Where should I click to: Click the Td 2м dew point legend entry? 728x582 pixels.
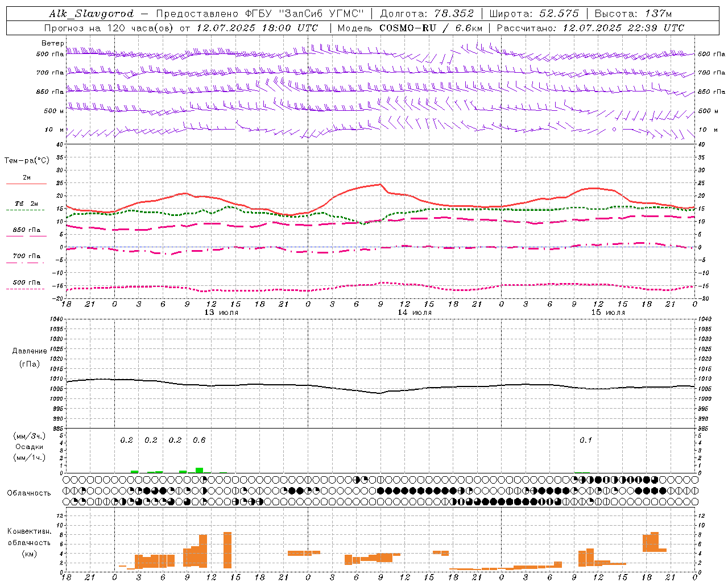coord(27,203)
